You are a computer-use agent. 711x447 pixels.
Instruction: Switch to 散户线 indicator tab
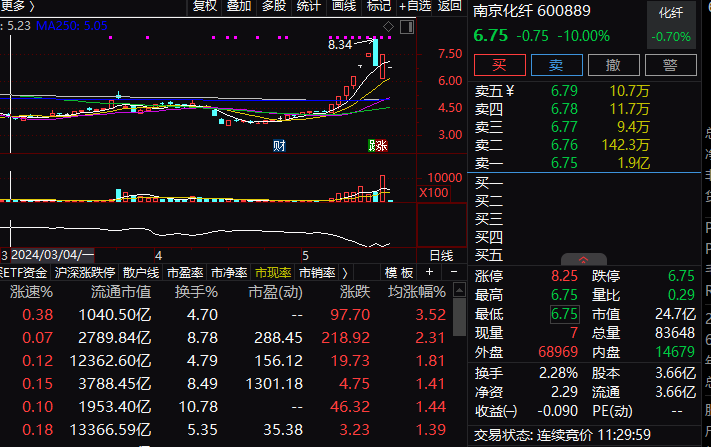click(x=141, y=272)
